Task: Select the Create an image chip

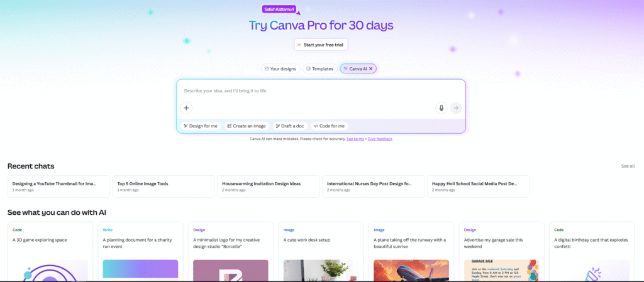Action: (247, 126)
